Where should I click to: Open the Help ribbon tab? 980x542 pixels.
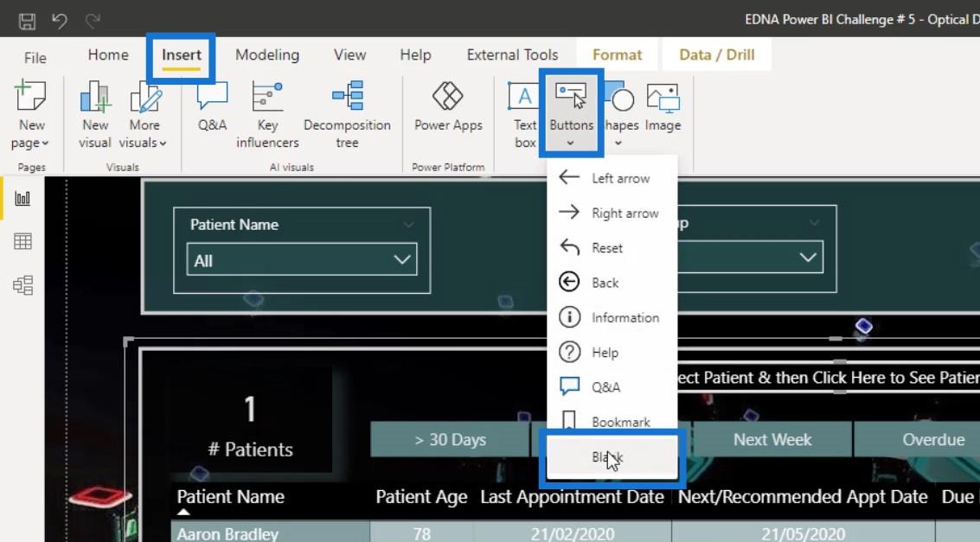415,55
